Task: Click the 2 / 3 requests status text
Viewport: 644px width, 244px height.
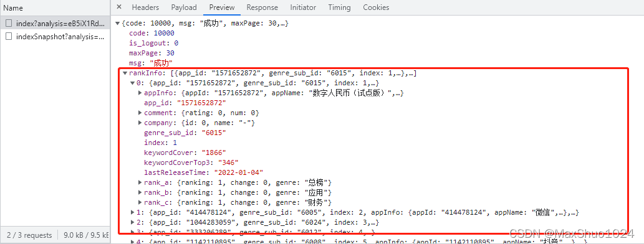Action: click(29, 235)
